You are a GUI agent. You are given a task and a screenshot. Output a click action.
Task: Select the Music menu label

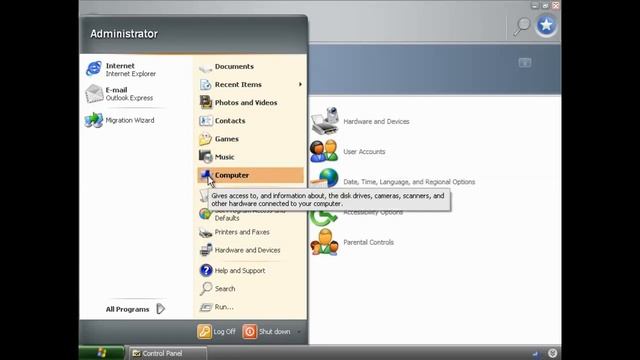point(224,157)
